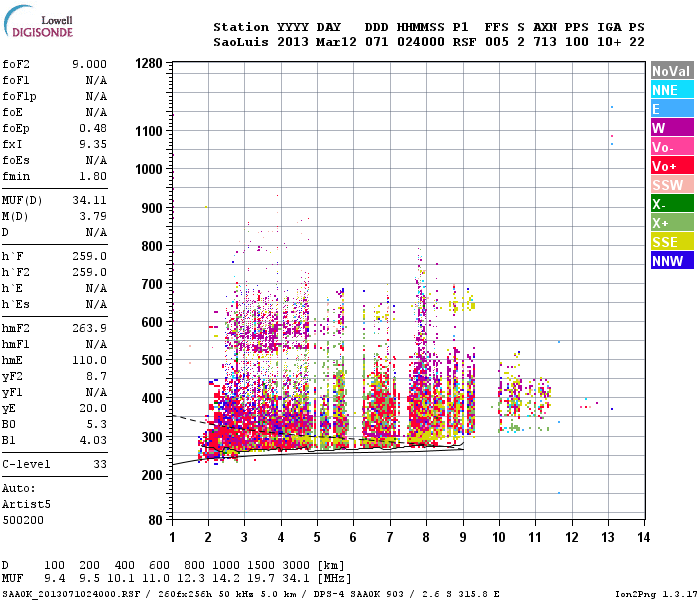
Task: Click the hmE value 110.0
Action: point(89,360)
